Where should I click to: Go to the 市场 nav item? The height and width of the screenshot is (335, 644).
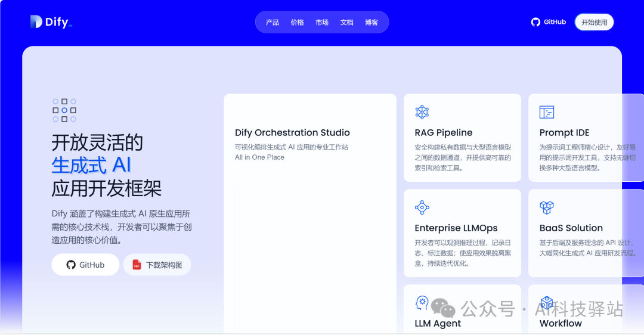322,22
